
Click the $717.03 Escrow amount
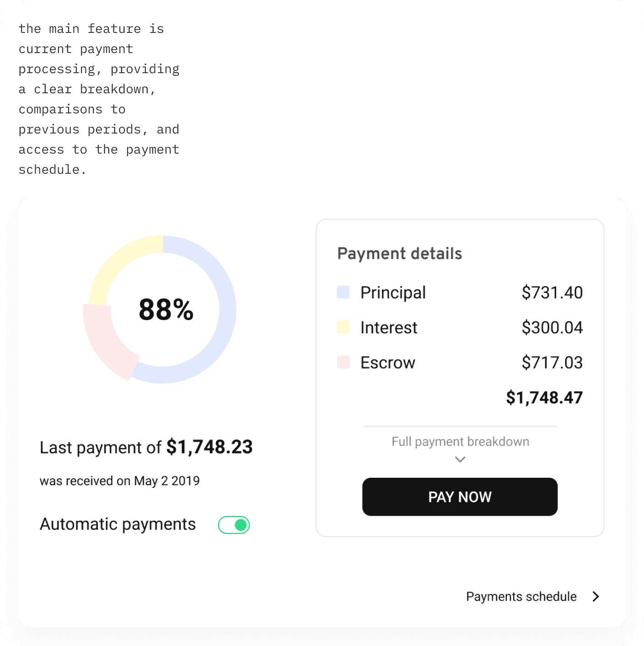[552, 363]
